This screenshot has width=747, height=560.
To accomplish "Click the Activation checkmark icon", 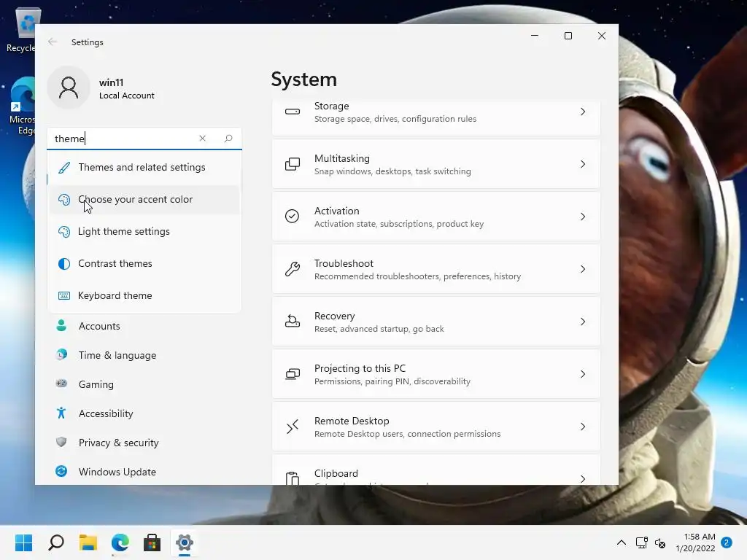I will tap(292, 216).
